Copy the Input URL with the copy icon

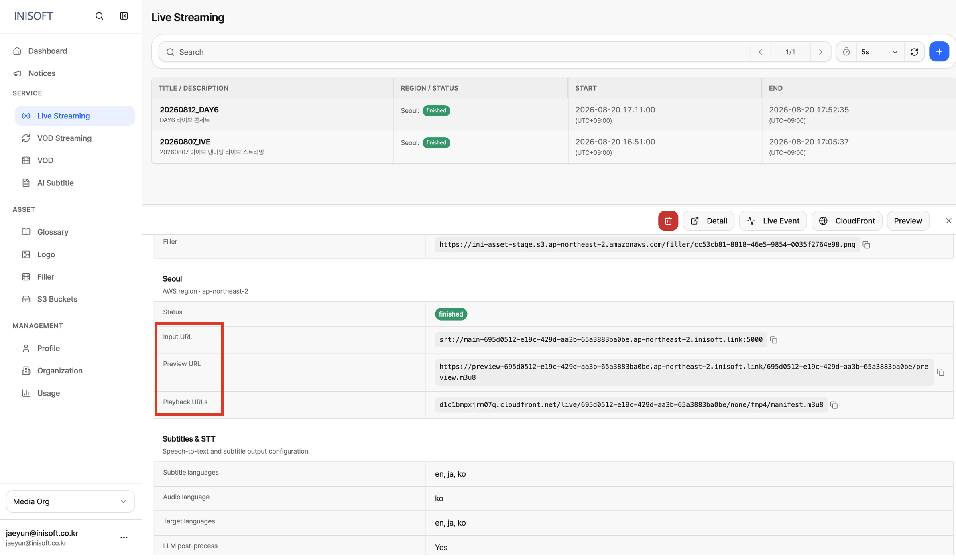(x=773, y=340)
